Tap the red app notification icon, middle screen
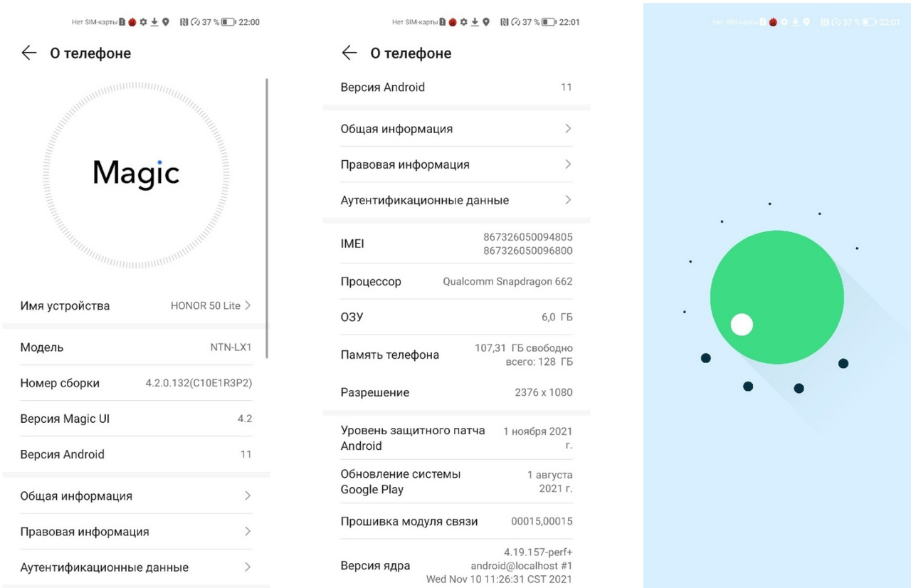 tap(453, 22)
